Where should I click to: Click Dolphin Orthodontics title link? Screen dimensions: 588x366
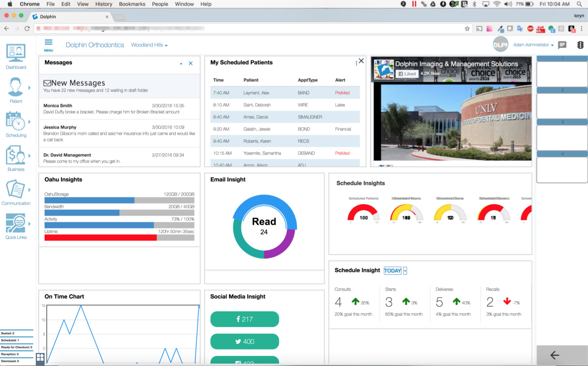95,45
